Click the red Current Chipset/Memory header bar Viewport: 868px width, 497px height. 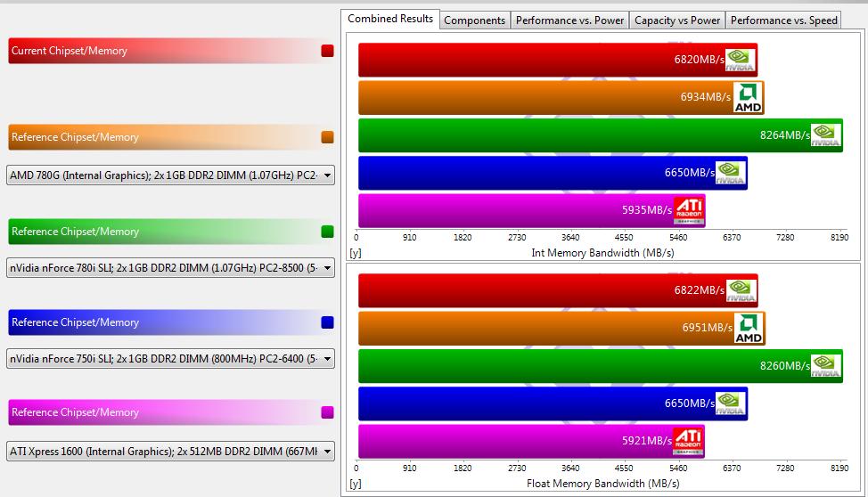171,51
